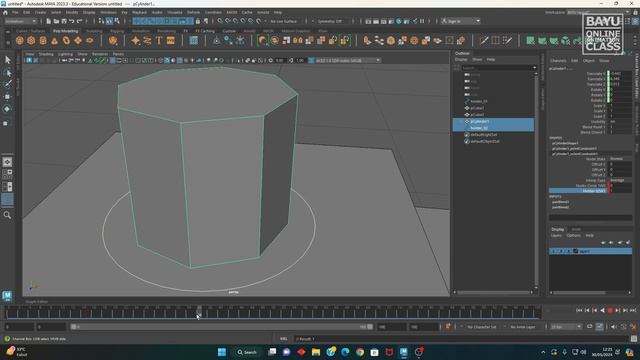Image resolution: width=640 pixels, height=360 pixels.
Task: Open the frame rate fps dropdown
Action: 566,327
